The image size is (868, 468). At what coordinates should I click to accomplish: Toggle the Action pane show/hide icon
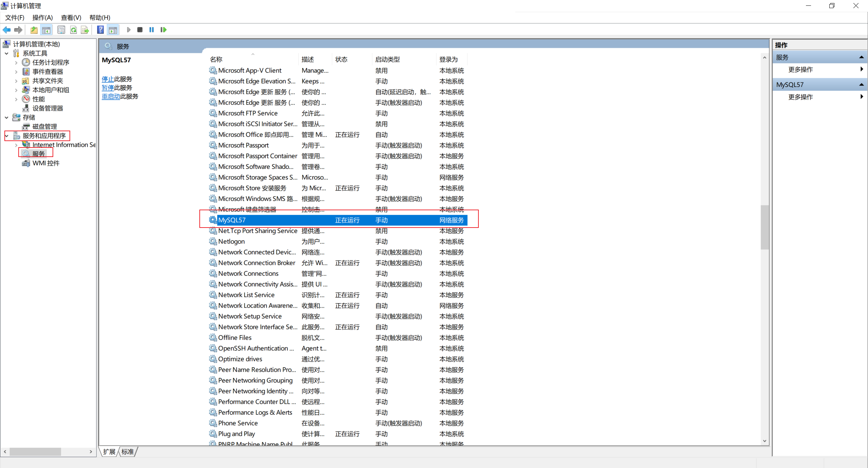click(113, 30)
